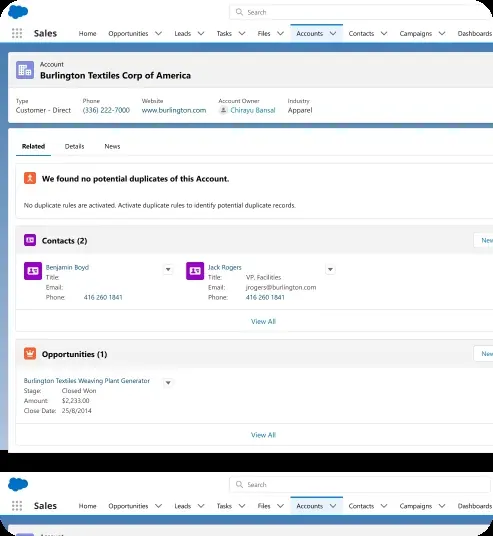Click the purple Contacts section icon
This screenshot has width=493, height=536.
click(x=30, y=240)
